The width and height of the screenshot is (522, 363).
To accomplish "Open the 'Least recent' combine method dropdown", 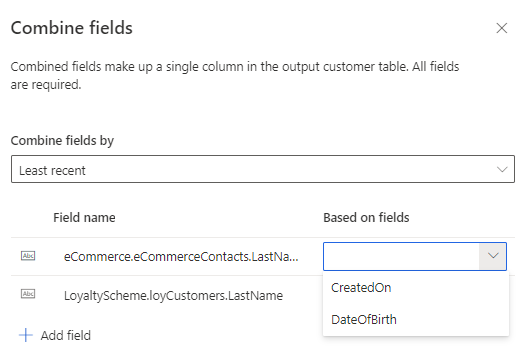I will coord(263,169).
